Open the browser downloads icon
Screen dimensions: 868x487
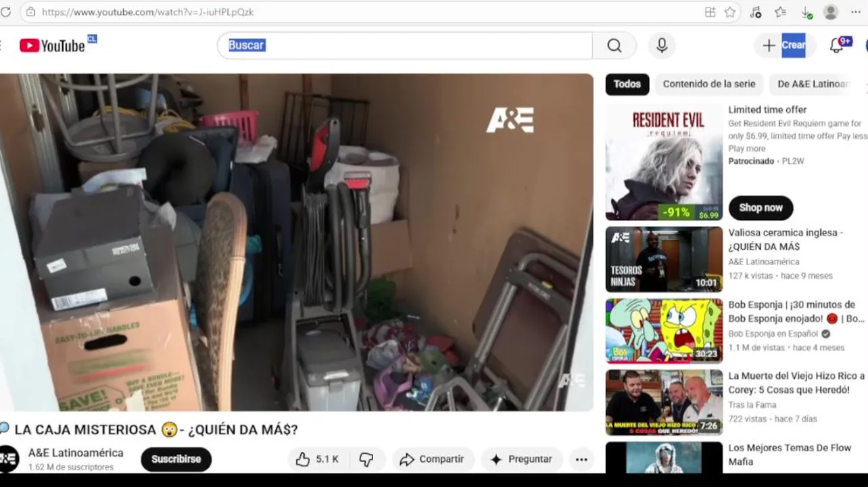point(806,12)
